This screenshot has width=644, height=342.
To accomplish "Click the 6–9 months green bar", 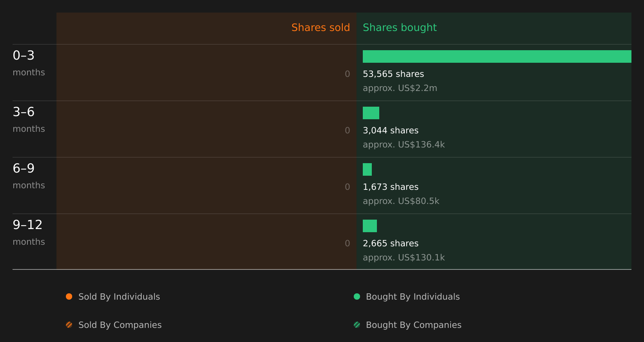I will tap(367, 169).
